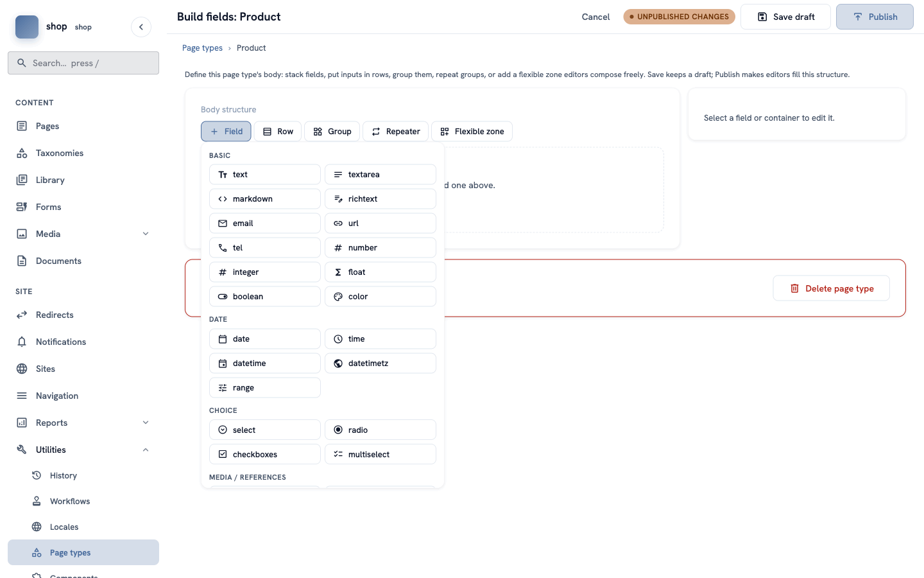The width and height of the screenshot is (924, 578).
Task: Click the Taxonomies icon in the sidebar
Action: click(22, 153)
